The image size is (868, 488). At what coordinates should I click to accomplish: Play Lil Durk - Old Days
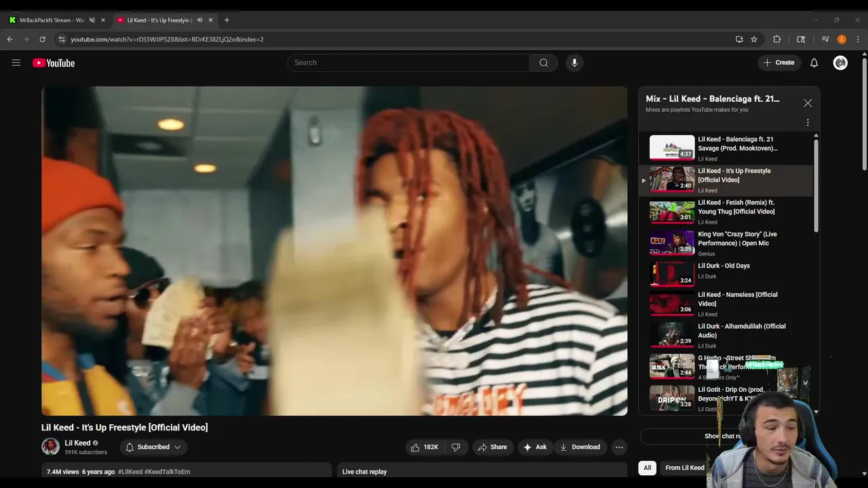(x=726, y=274)
